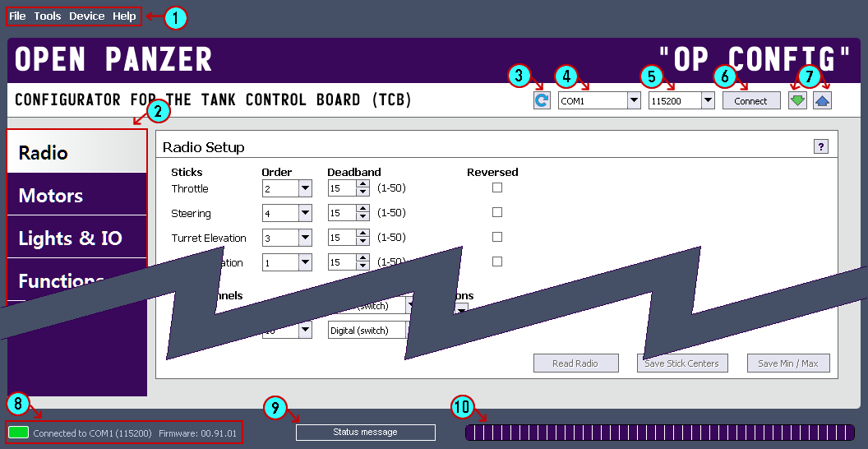Open the COM1 port dropdown
The width and height of the screenshot is (868, 449).
(x=634, y=100)
